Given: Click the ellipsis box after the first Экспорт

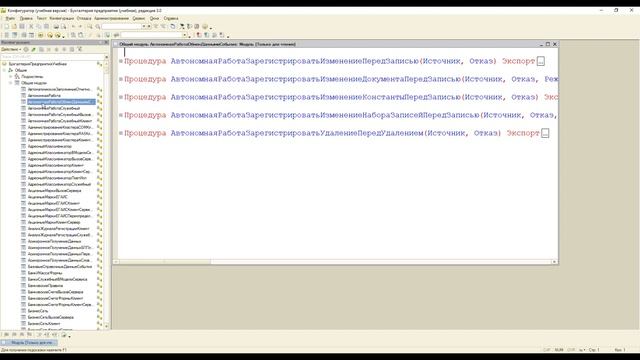Looking at the screenshot, I should 541,61.
